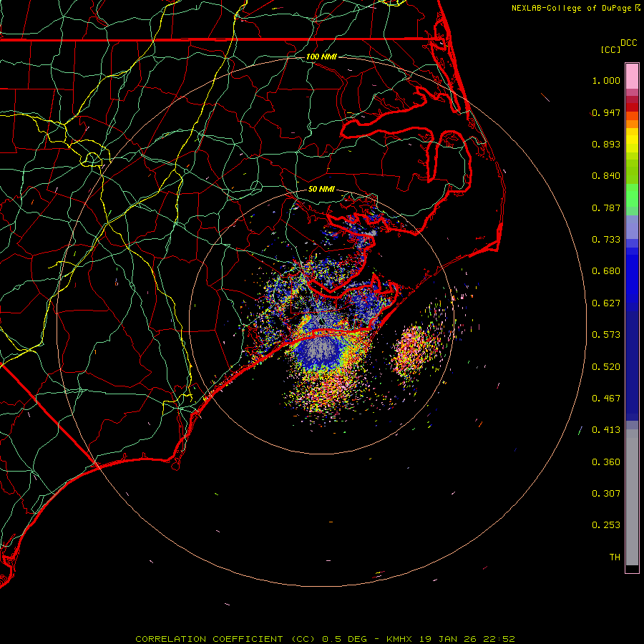
Task: Click the bright green color bar segment
Action: 632,195
